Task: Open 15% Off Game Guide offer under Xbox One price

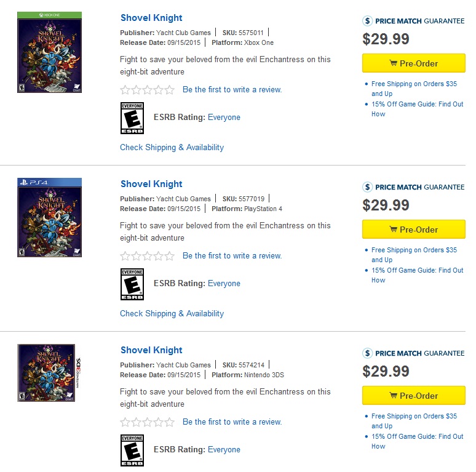Action: [417, 109]
